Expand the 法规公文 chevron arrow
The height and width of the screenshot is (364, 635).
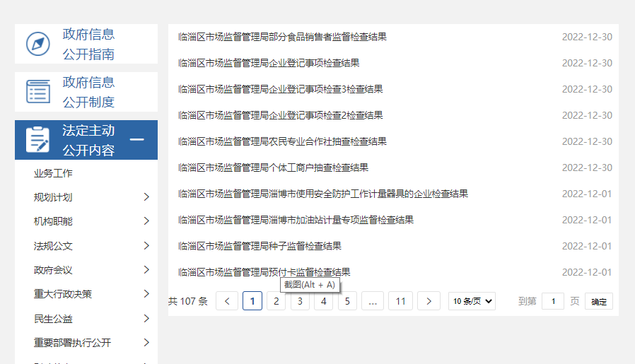[146, 246]
